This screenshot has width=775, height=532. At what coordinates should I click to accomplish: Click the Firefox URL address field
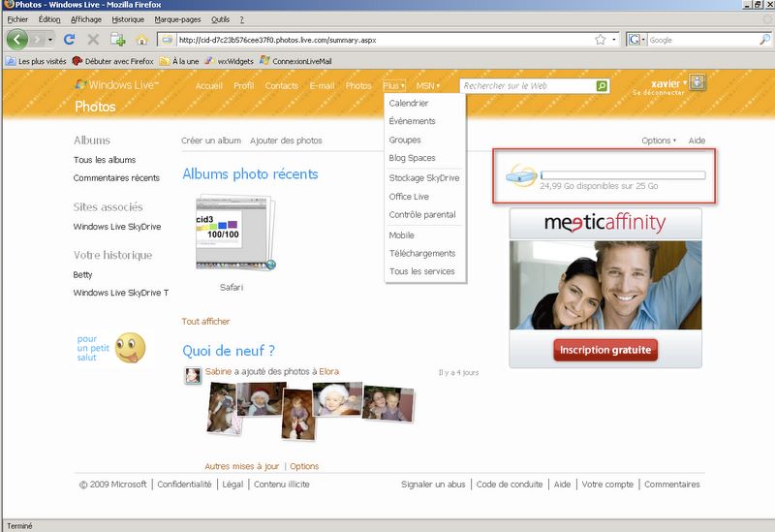386,40
